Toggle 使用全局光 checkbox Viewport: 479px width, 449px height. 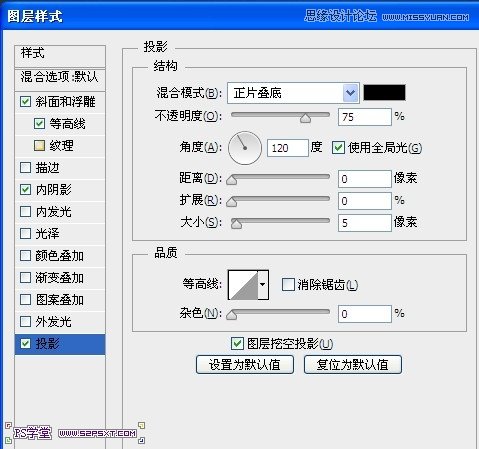(x=338, y=147)
